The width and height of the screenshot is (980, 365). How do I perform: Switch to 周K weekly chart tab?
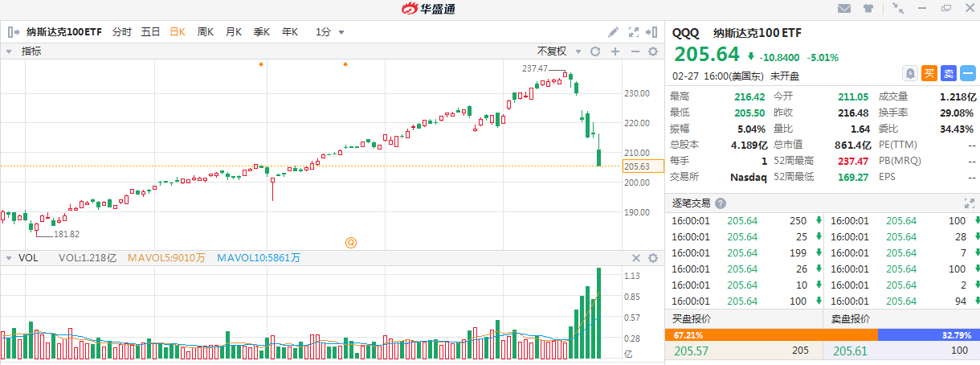click(205, 32)
